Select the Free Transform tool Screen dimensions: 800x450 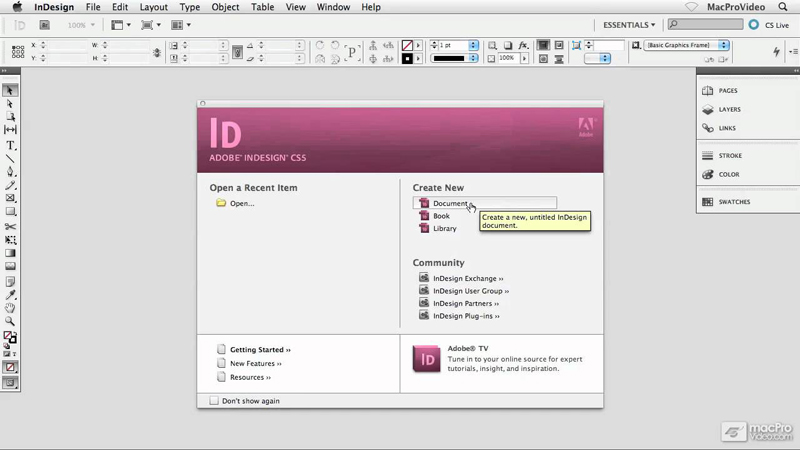pos(10,240)
